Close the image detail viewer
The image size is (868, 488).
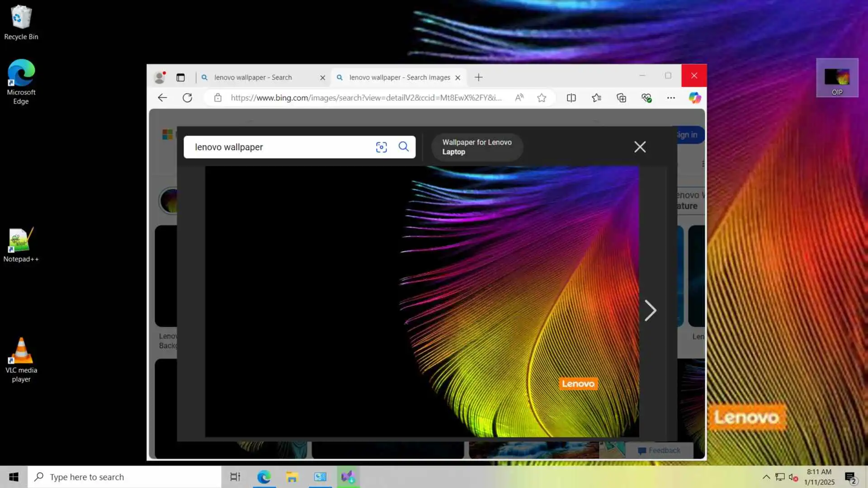(640, 147)
